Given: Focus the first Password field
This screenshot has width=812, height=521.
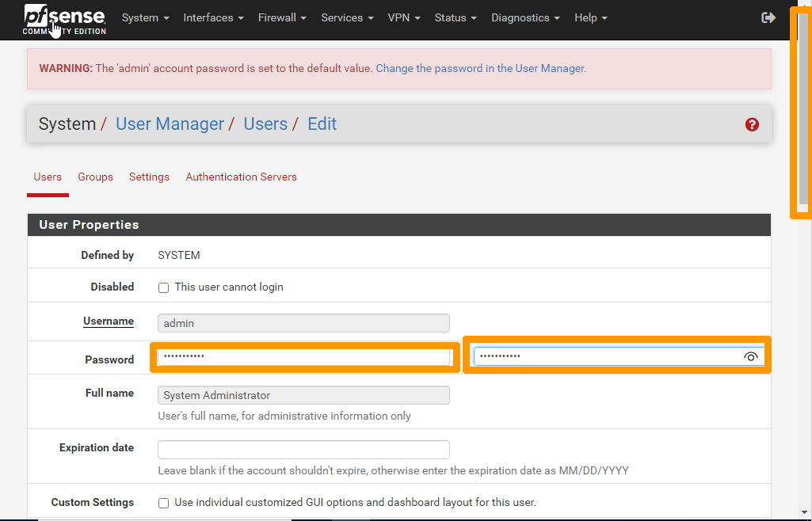Looking at the screenshot, I should click(303, 357).
